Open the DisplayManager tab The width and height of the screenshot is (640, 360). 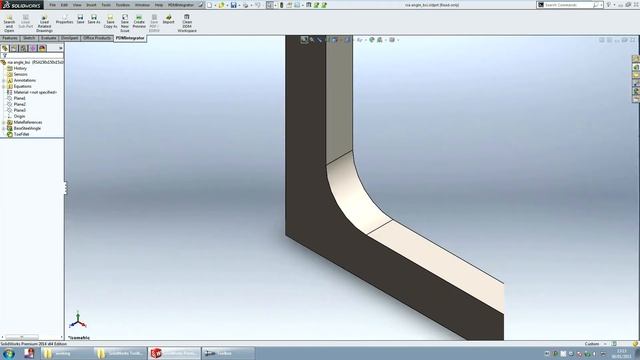42,48
